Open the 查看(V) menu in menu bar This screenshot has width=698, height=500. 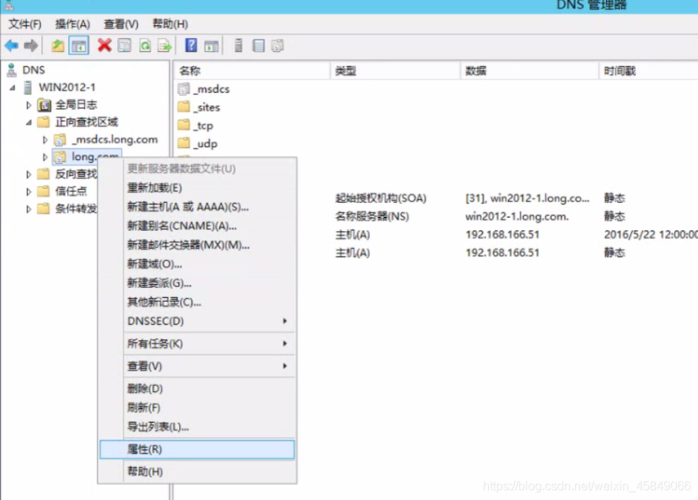121,24
